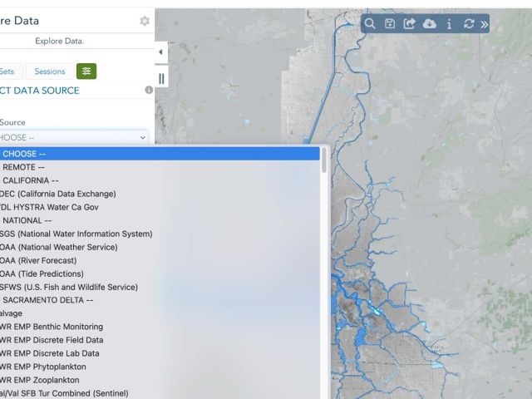Click the save disk icon on map toolbar
This screenshot has width=532, height=399.
[390, 24]
